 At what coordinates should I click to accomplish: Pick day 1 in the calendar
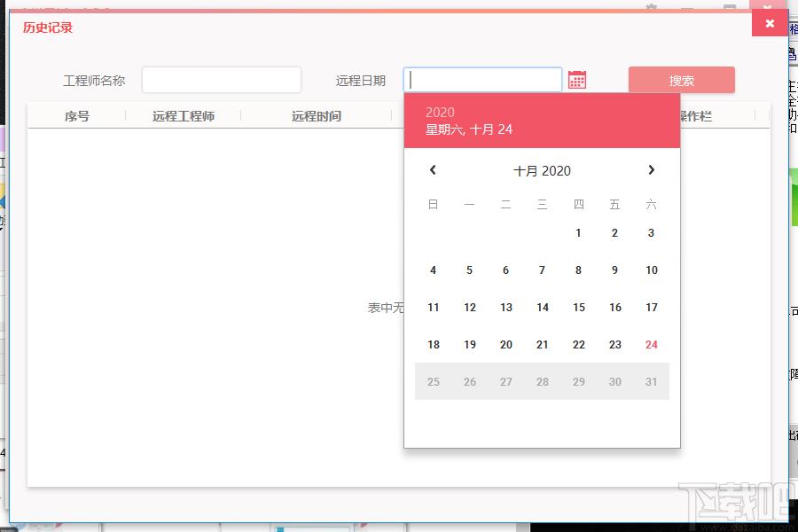(578, 233)
